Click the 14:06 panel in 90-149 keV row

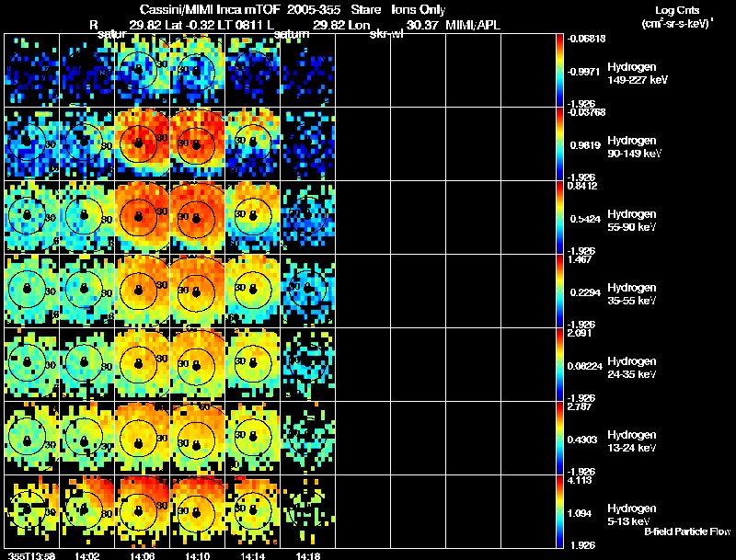coord(143,143)
